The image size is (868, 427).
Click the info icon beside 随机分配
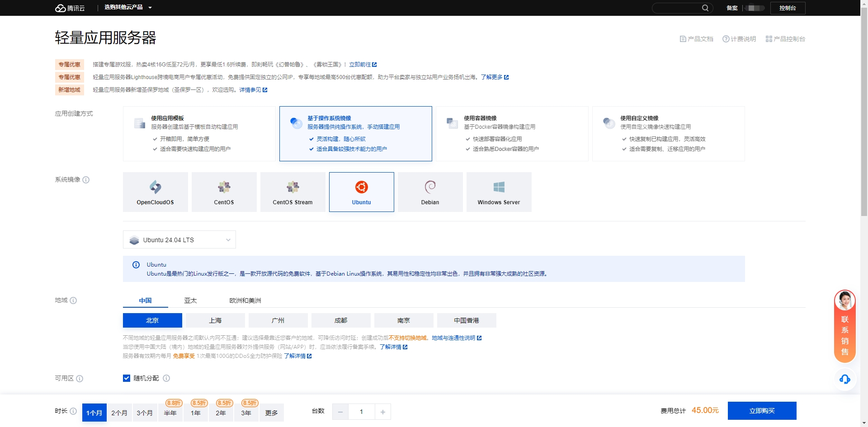[166, 378]
